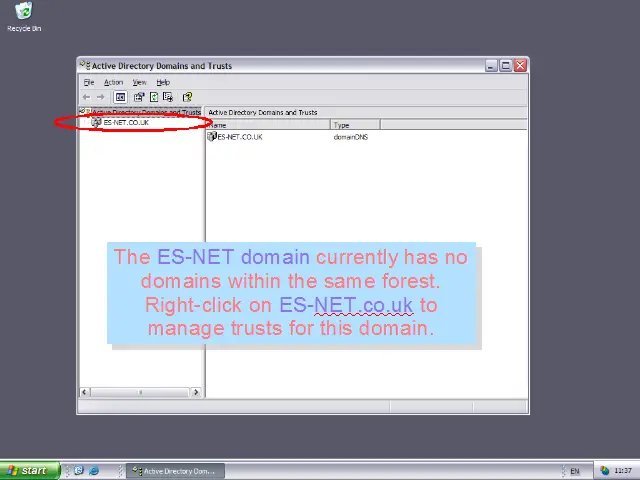Click the Active Directory Dom... taskbar button
The image size is (640, 480).
[x=175, y=471]
